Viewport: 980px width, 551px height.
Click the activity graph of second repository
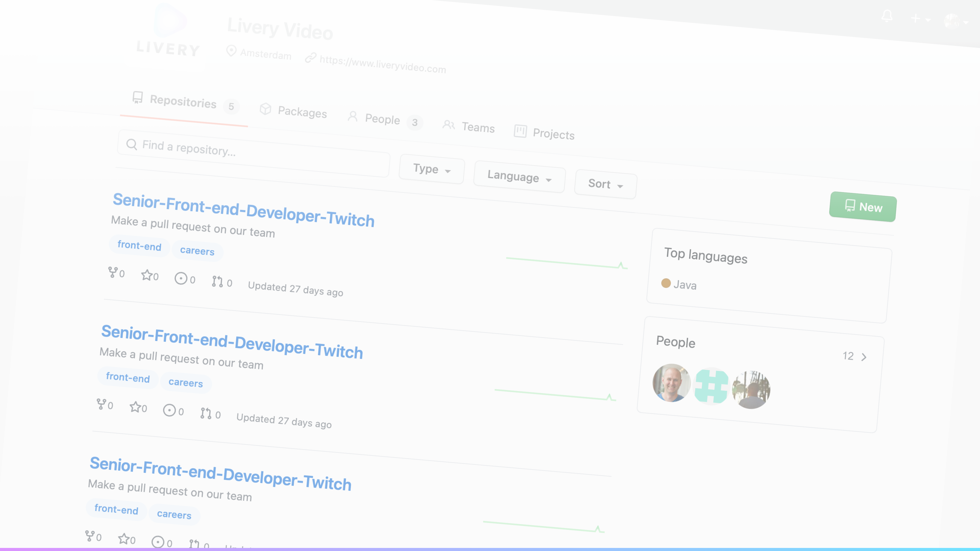tap(555, 395)
